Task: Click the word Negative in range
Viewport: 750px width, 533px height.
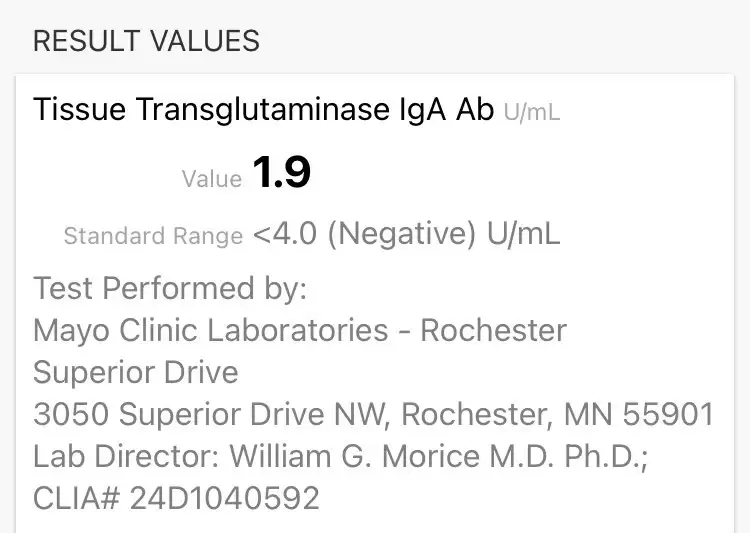Action: (402, 234)
